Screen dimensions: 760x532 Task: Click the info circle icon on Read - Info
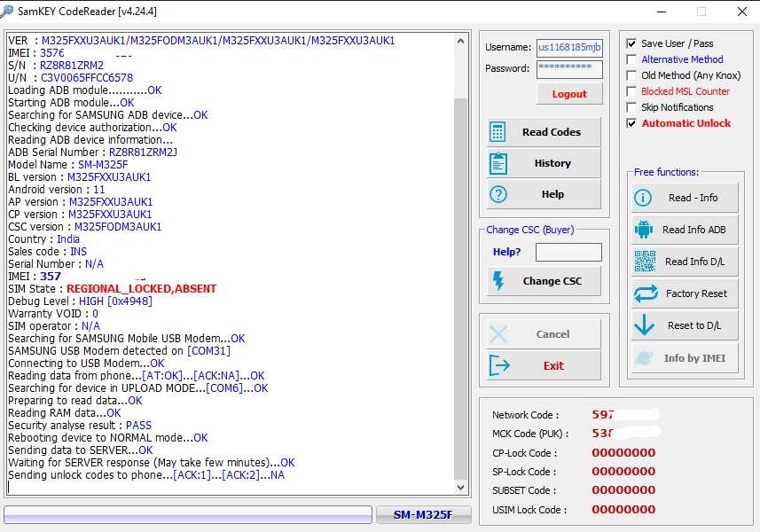(643, 198)
